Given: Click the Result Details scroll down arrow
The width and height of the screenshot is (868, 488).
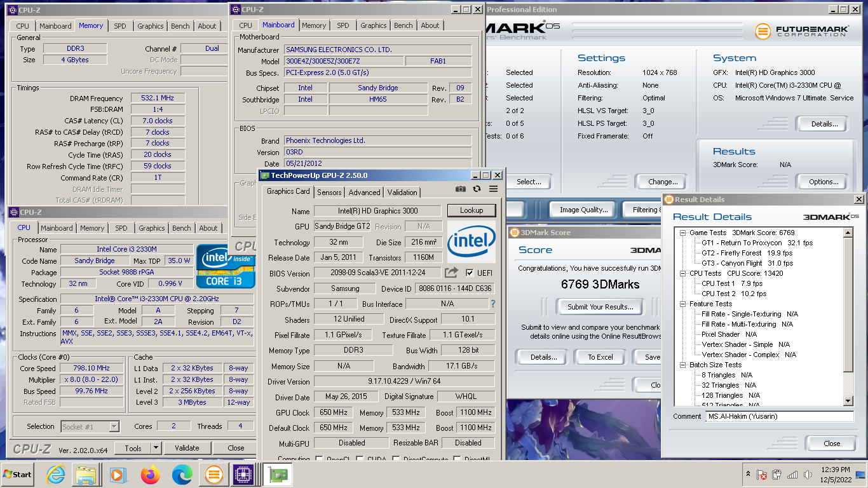Looking at the screenshot, I should (848, 401).
